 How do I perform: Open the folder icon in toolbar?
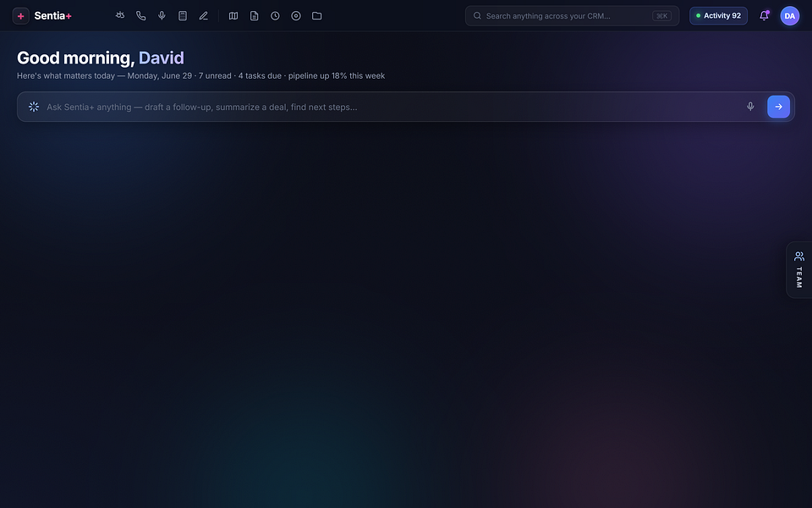[317, 15]
